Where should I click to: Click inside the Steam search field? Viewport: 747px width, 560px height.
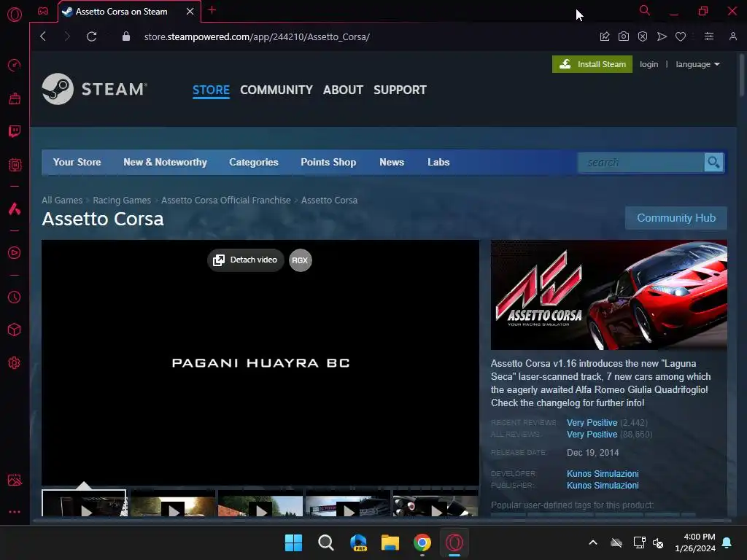pyautogui.click(x=640, y=163)
